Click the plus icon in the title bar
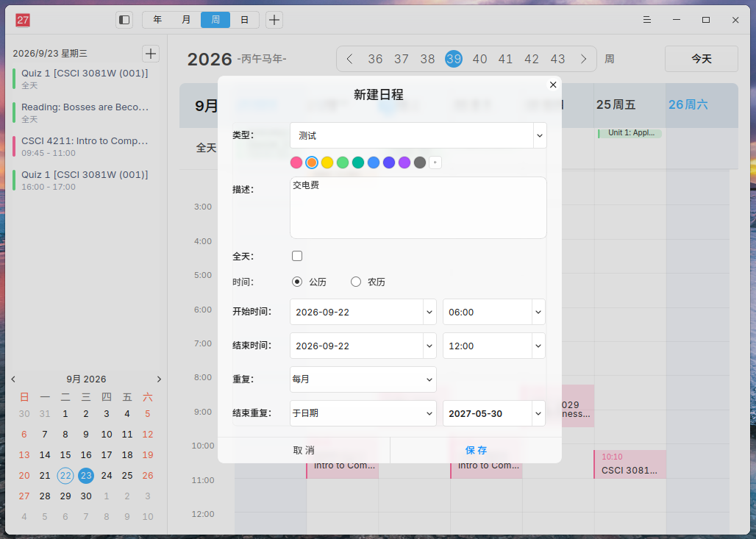This screenshot has width=756, height=539. [274, 20]
